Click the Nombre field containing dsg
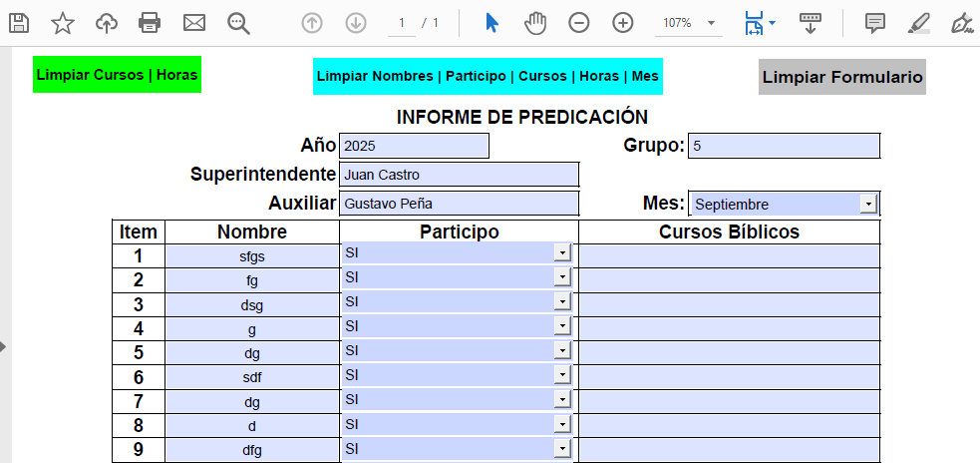Viewport: 980px width, 463px height. coord(252,305)
